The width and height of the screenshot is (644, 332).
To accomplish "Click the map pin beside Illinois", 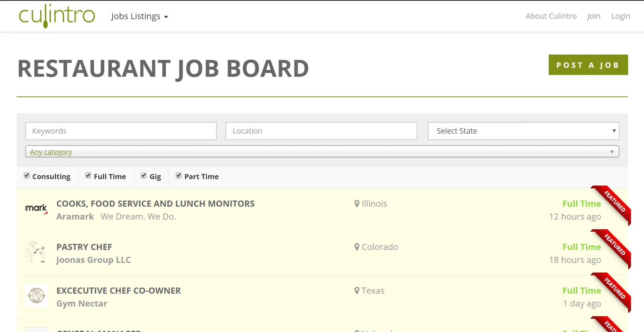I will point(357,204).
